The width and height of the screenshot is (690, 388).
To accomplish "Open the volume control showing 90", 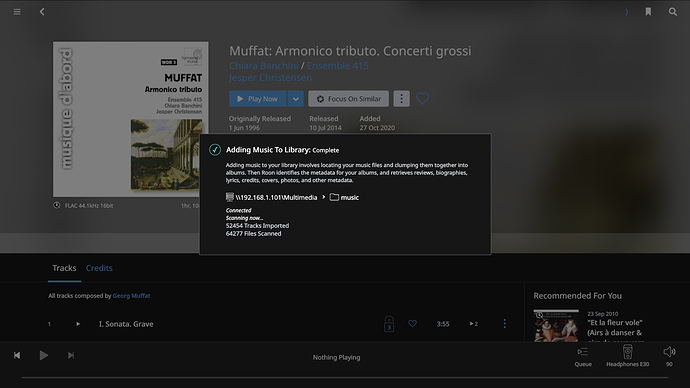I will tap(669, 356).
